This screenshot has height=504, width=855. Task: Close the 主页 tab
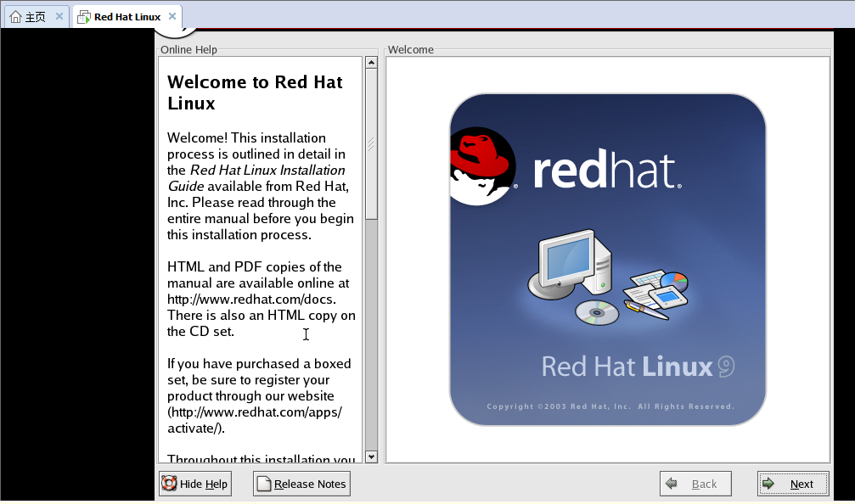(x=59, y=16)
